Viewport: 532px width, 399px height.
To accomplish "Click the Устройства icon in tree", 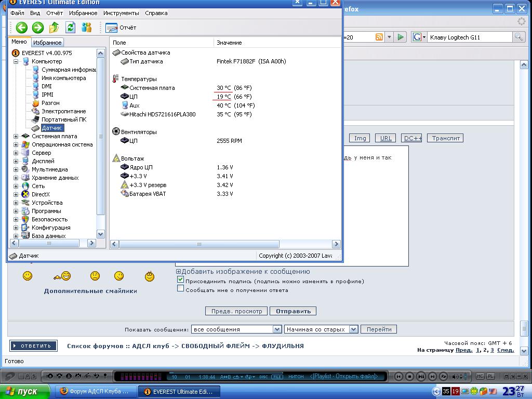I will (25, 203).
